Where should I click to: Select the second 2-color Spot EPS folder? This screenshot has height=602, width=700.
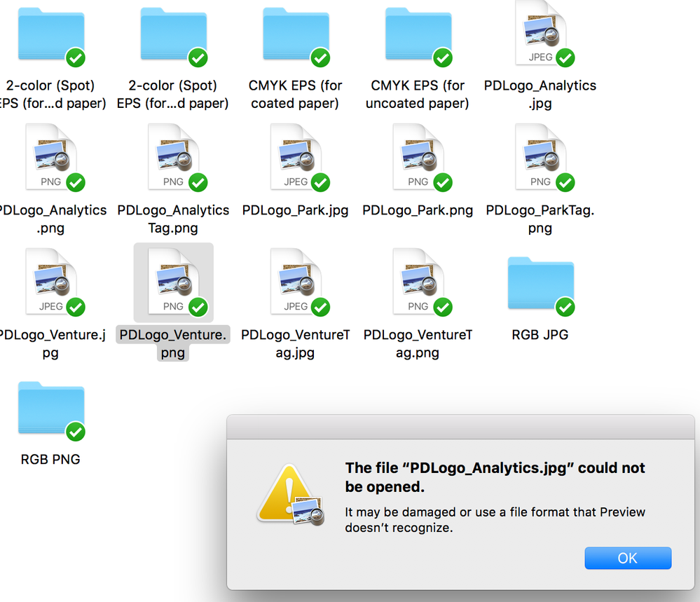(174, 34)
